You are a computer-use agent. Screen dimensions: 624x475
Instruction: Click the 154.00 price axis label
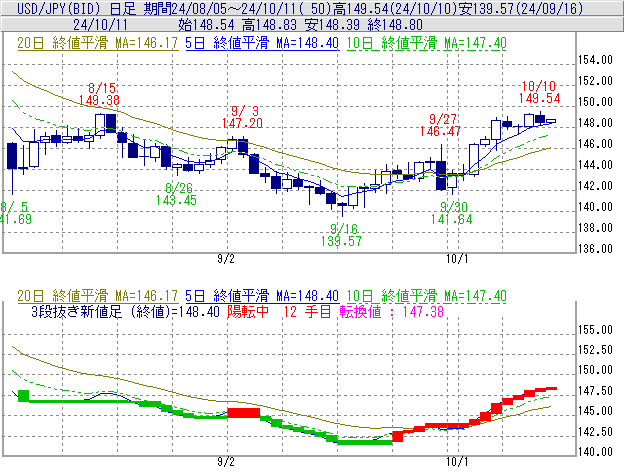(x=596, y=60)
